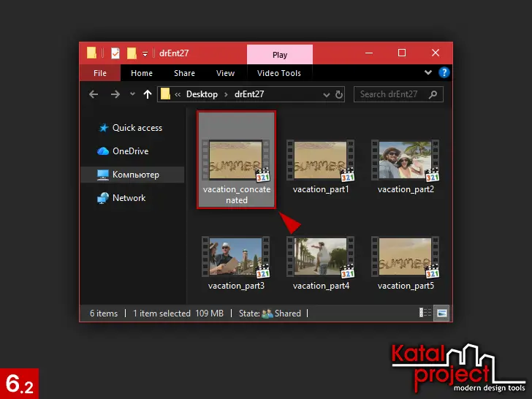Viewport: 532px width, 399px height.
Task: Navigate up one folder level
Action: [148, 94]
